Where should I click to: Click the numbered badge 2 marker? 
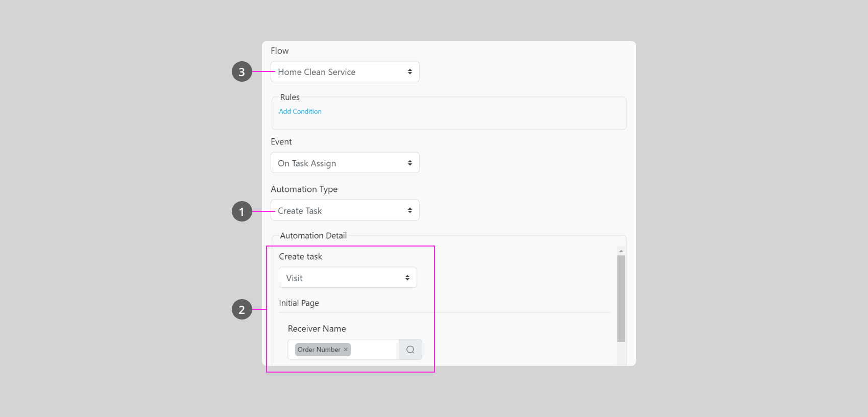(242, 309)
